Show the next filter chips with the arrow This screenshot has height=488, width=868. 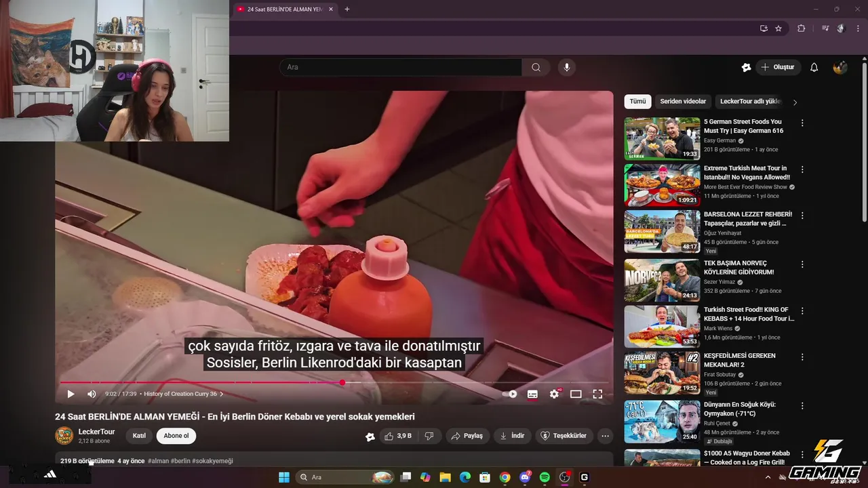pyautogui.click(x=795, y=102)
